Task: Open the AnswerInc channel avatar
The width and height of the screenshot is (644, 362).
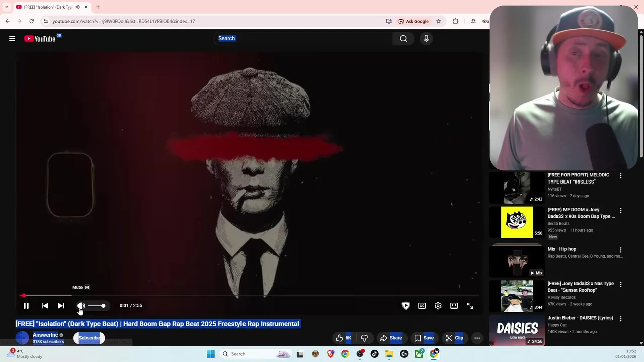Action: coord(22,338)
